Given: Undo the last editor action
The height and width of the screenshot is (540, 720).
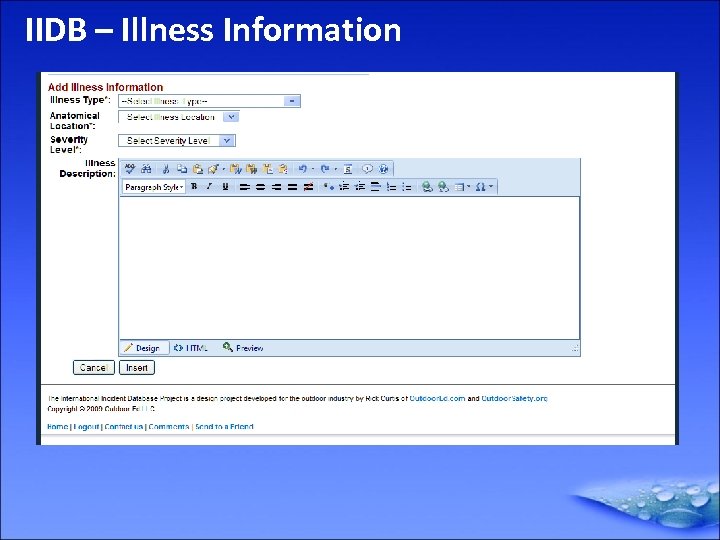Looking at the screenshot, I should 303,169.
